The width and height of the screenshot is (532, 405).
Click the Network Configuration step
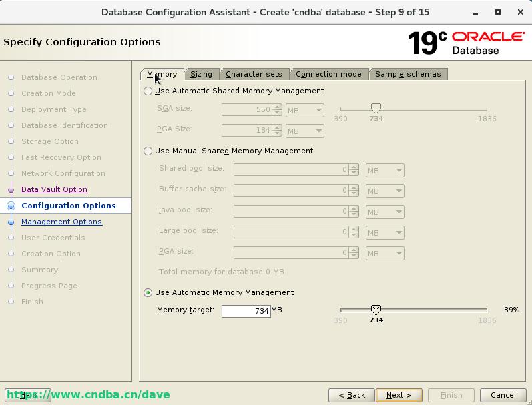pyautogui.click(x=63, y=173)
